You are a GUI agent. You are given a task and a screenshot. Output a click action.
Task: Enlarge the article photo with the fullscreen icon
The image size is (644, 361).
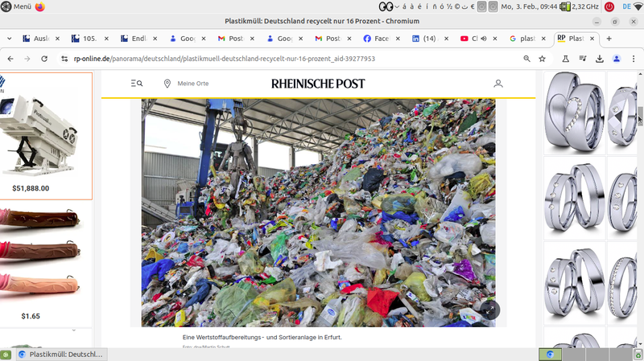pos(489,310)
